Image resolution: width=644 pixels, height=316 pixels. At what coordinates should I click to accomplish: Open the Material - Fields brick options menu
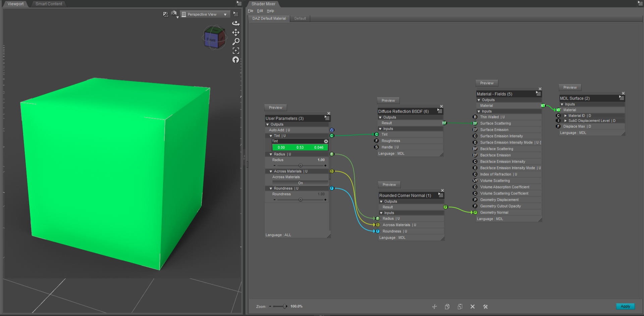click(x=538, y=93)
